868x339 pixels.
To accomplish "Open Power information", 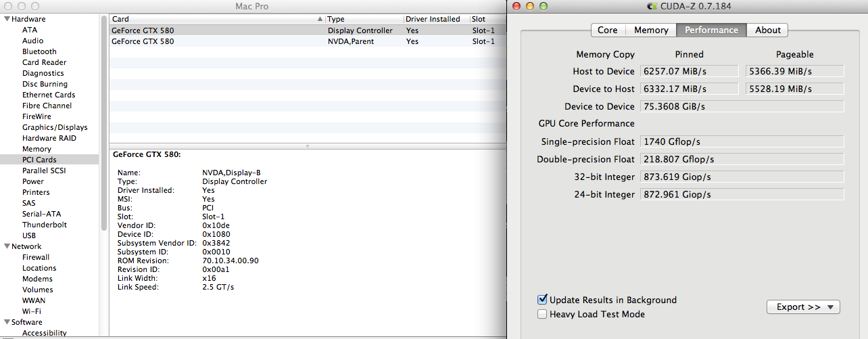I will point(33,181).
